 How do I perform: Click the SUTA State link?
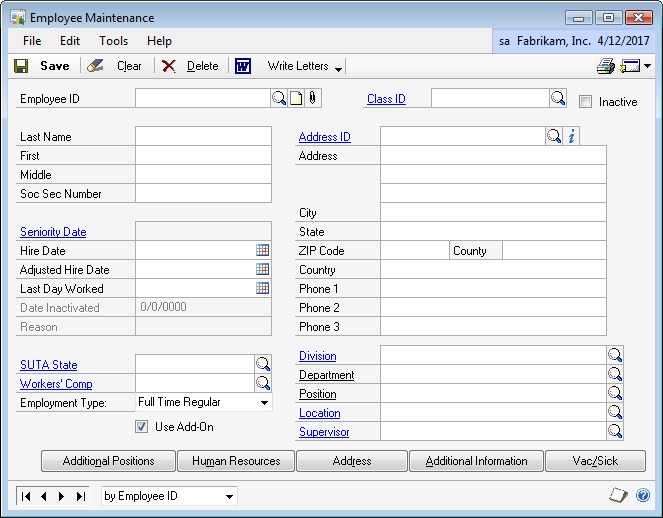[49, 365]
